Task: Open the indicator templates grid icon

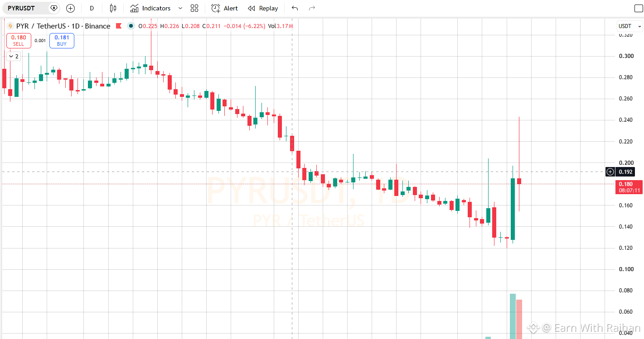Action: pyautogui.click(x=194, y=8)
